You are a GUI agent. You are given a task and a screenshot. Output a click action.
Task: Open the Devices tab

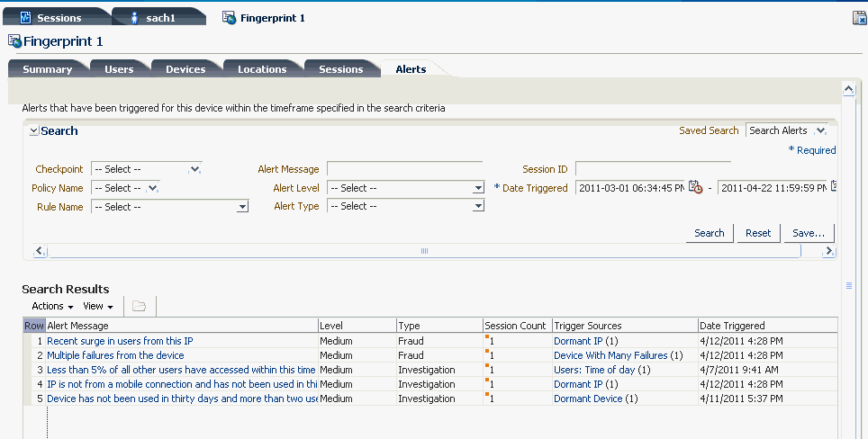(185, 69)
